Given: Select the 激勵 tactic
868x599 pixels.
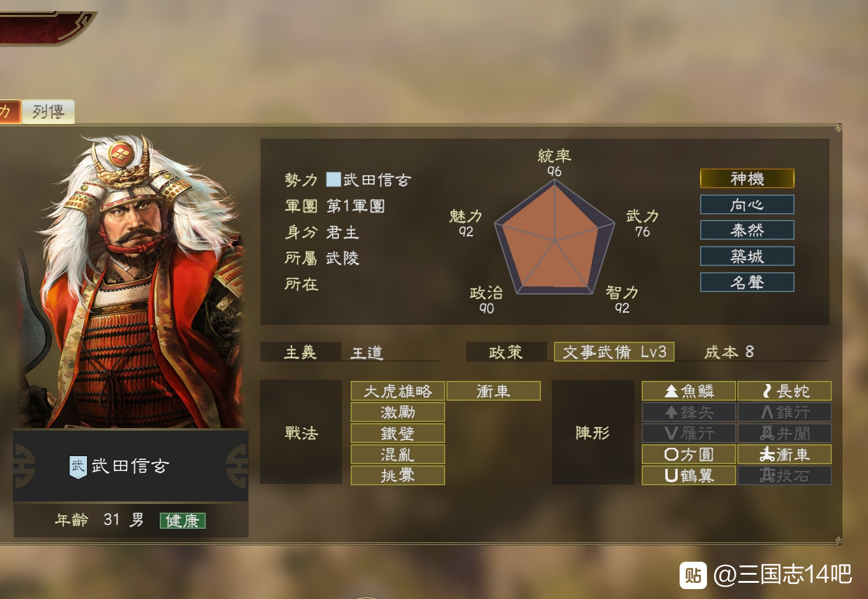Looking at the screenshot, I should [398, 413].
